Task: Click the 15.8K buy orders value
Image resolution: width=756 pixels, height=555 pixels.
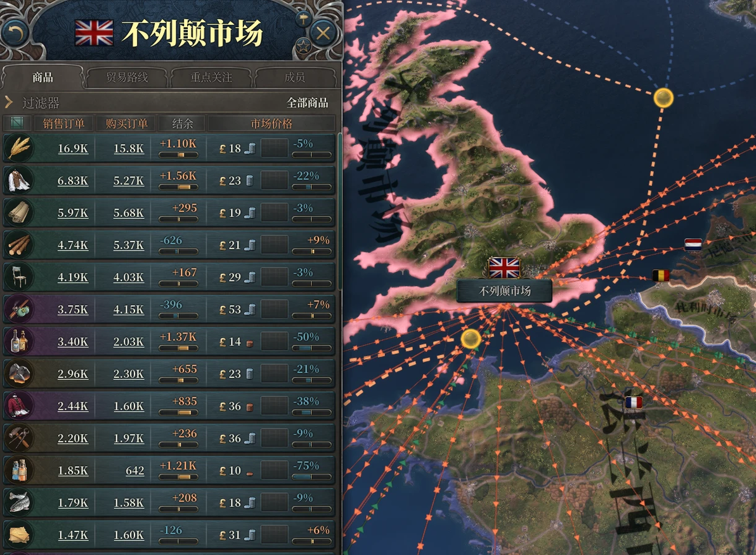Action: pos(129,148)
